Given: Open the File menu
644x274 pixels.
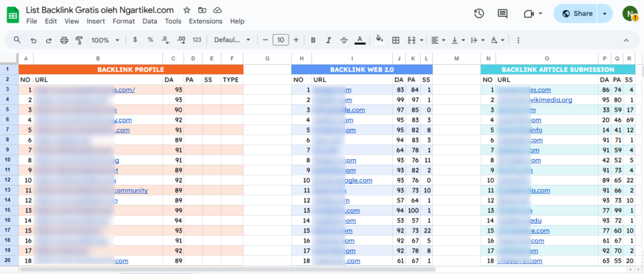Looking at the screenshot, I should click(31, 21).
